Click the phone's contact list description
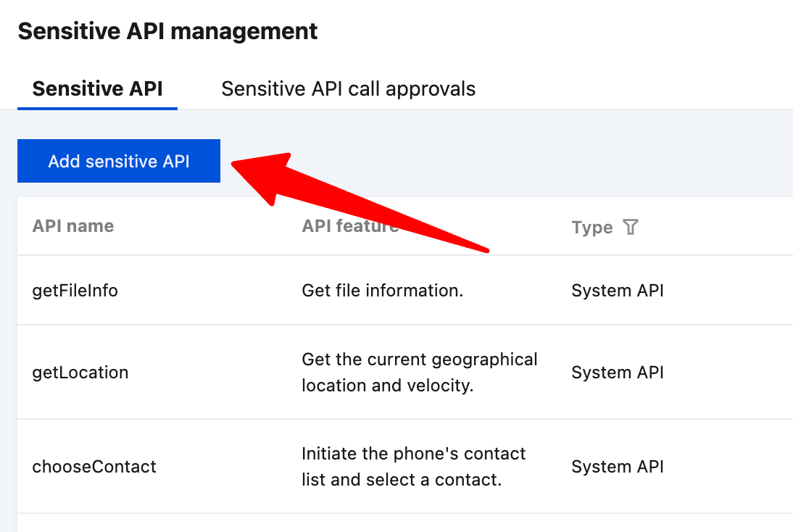 point(413,467)
